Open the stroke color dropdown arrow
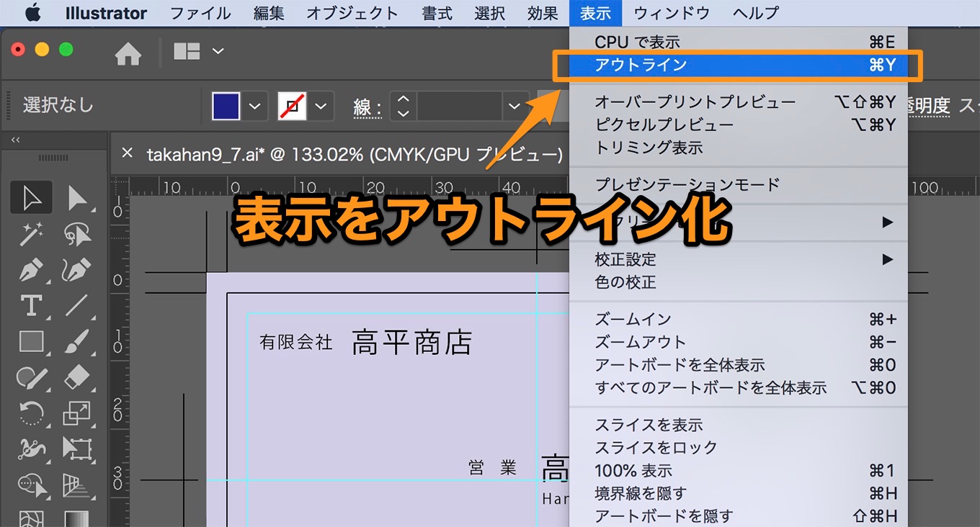 tap(321, 107)
